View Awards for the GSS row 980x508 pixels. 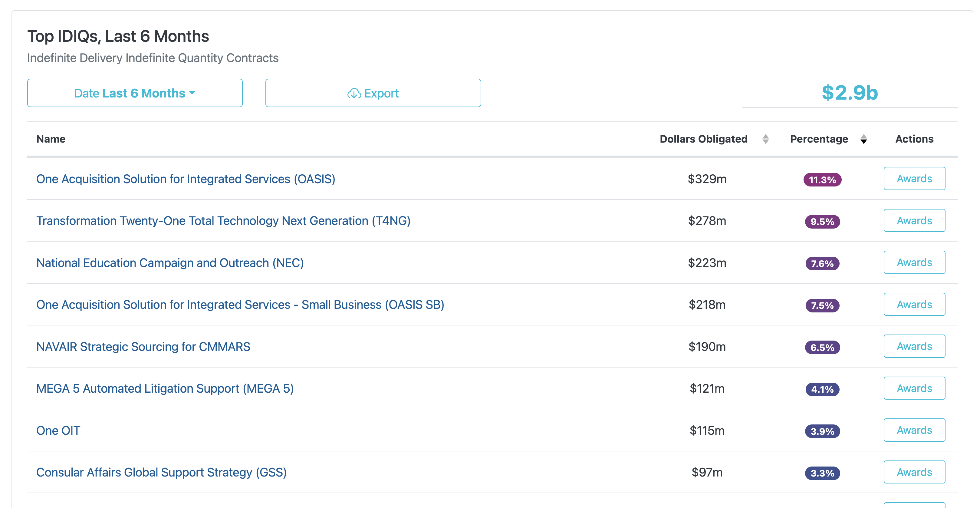point(914,472)
